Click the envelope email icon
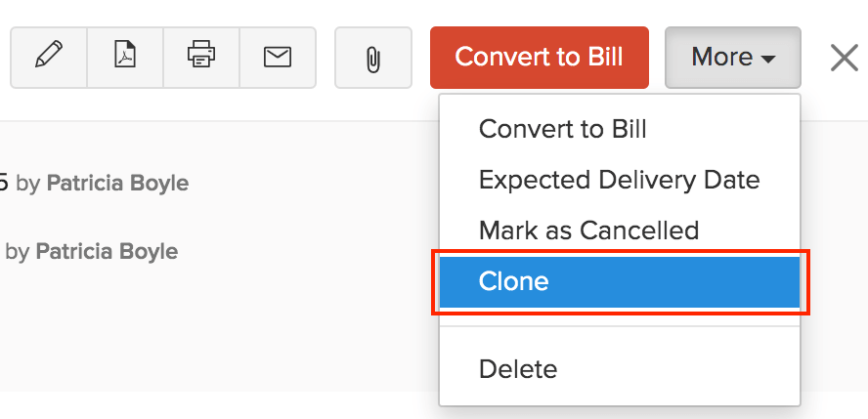 tap(278, 58)
